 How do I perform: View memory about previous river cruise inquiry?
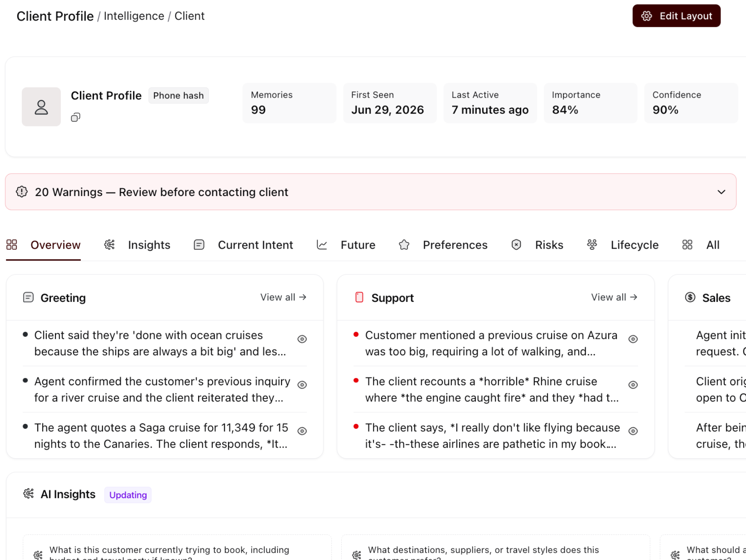pos(302,385)
